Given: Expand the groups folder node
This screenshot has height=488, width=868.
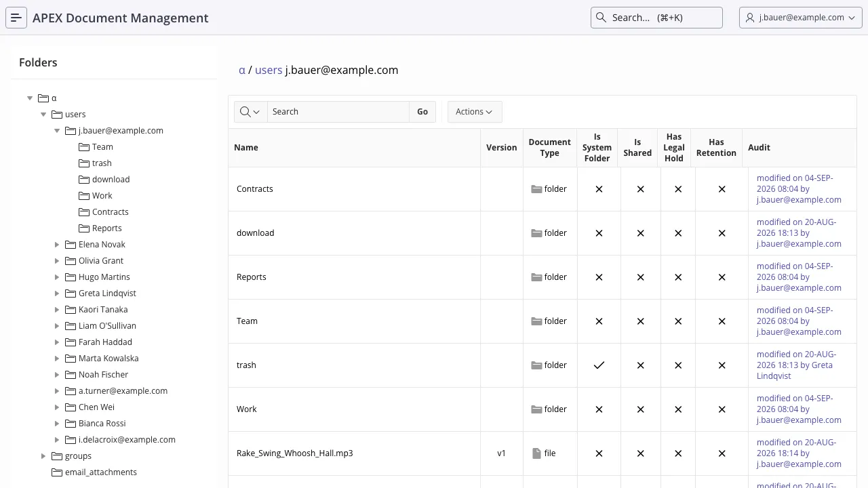Looking at the screenshot, I should tap(43, 456).
